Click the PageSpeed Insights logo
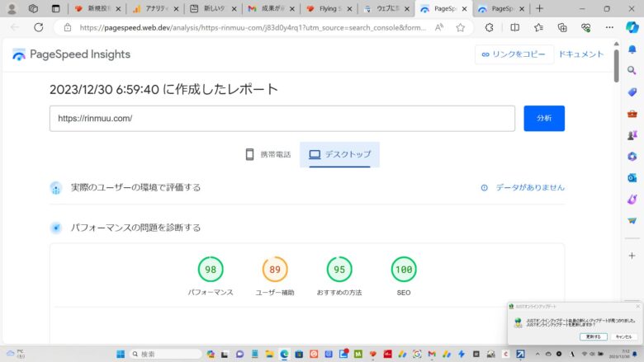644x362 pixels. coord(71,54)
